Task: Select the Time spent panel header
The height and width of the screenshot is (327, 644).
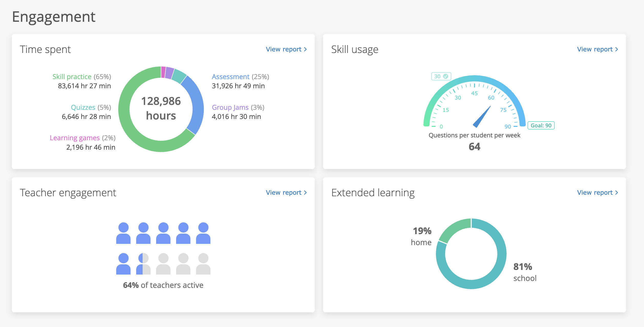Action: 46,49
